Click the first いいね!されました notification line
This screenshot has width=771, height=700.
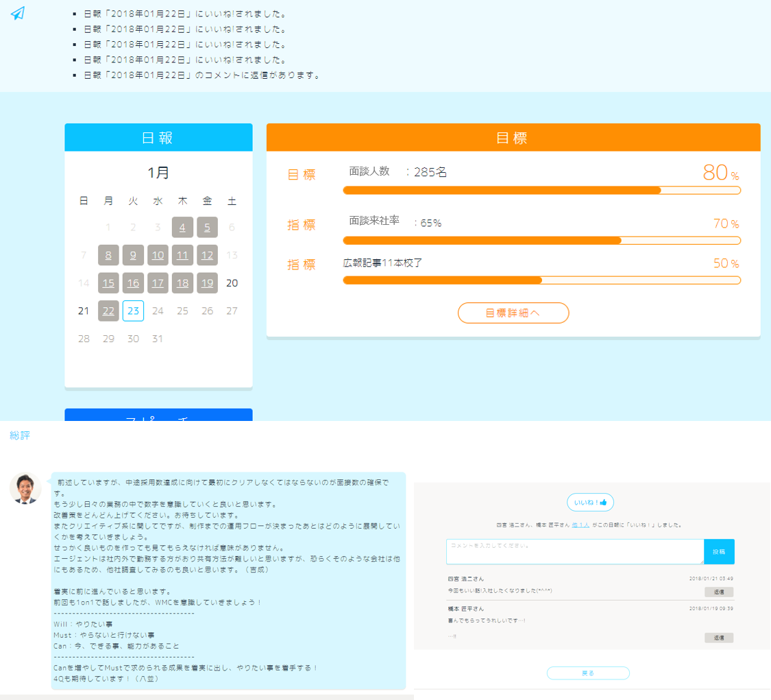pyautogui.click(x=185, y=14)
